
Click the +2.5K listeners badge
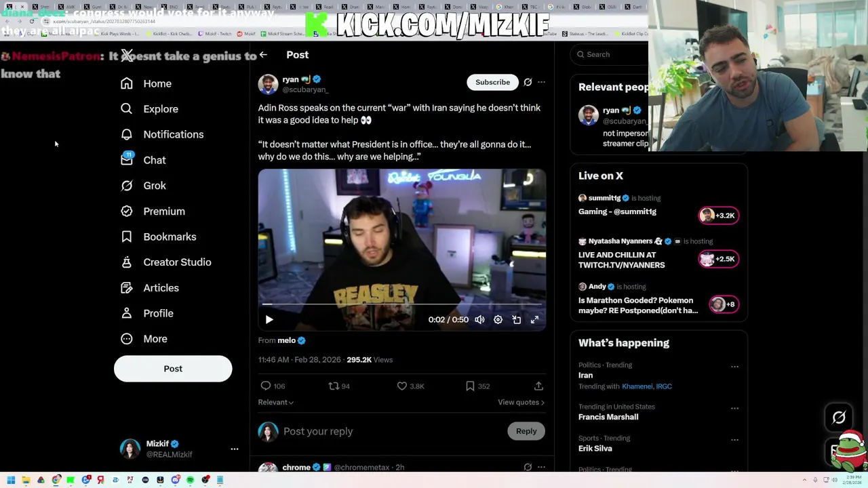tap(719, 259)
